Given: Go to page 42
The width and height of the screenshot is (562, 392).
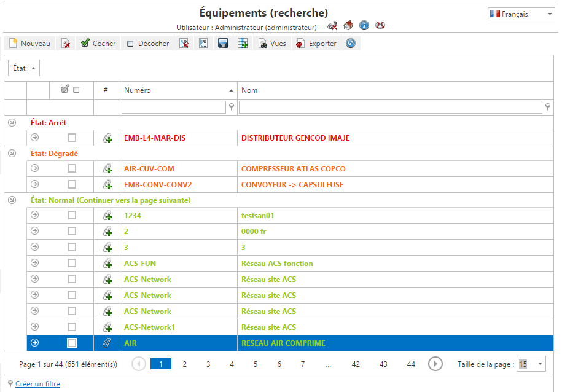Looking at the screenshot, I should pos(356,364).
